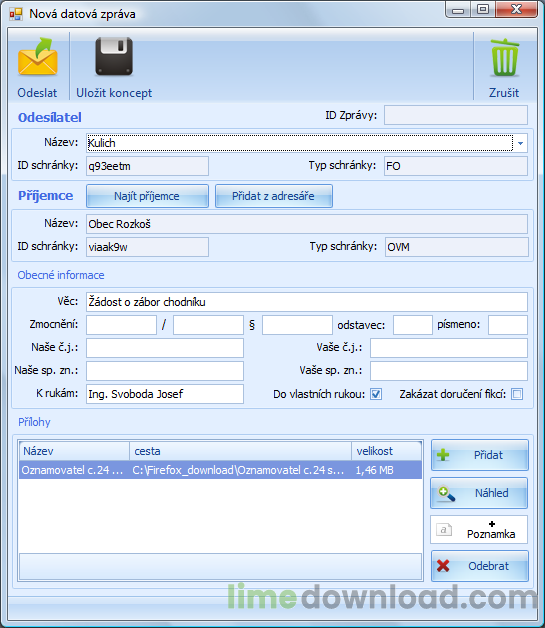Viewport: 545px width, 628px height.
Task: Open the sender Název dropdown arrow
Action: tap(520, 143)
